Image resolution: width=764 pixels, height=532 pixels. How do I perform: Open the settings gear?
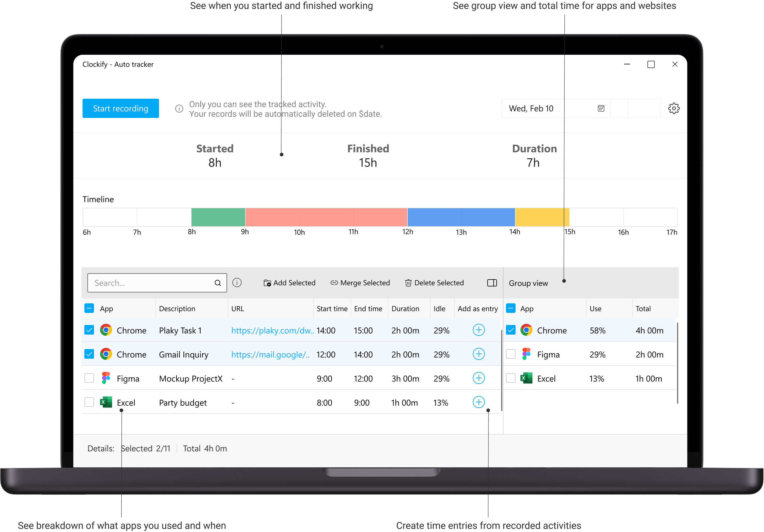pos(674,108)
